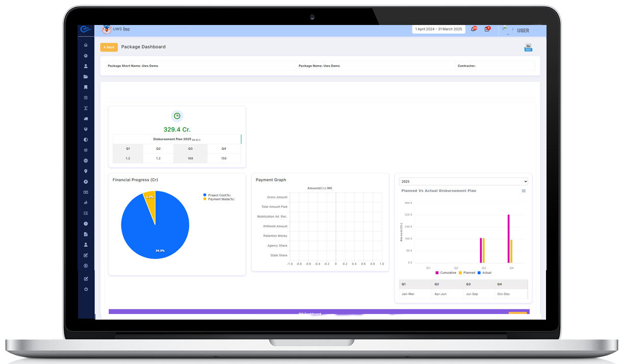Click the hamburger list icon in sidebar
Image resolution: width=623 pixels, height=364 pixels.
pyautogui.click(x=86, y=97)
